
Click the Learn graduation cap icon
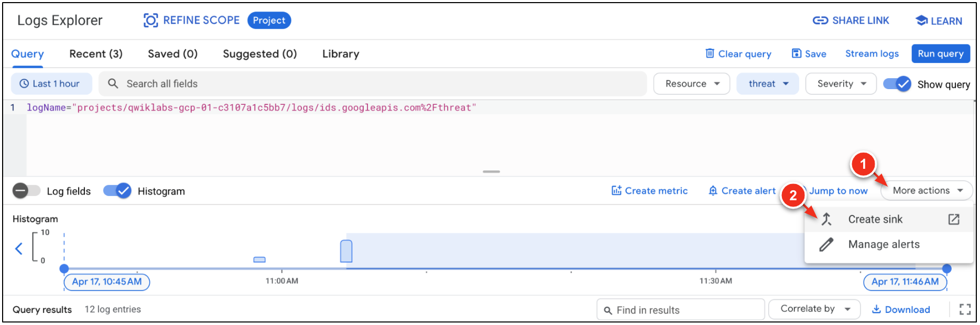[921, 20]
